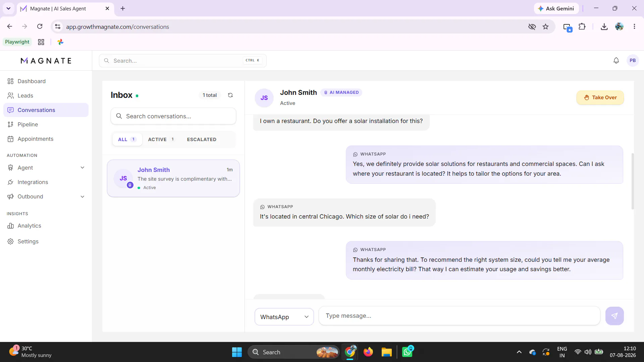Click the AI MANAGED badge

point(341,93)
